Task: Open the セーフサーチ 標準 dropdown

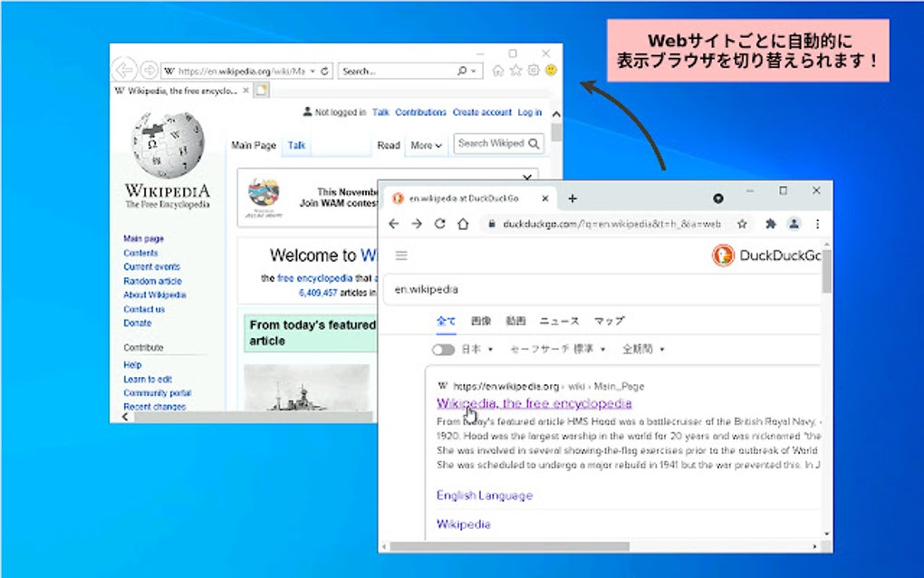Action: 557,350
